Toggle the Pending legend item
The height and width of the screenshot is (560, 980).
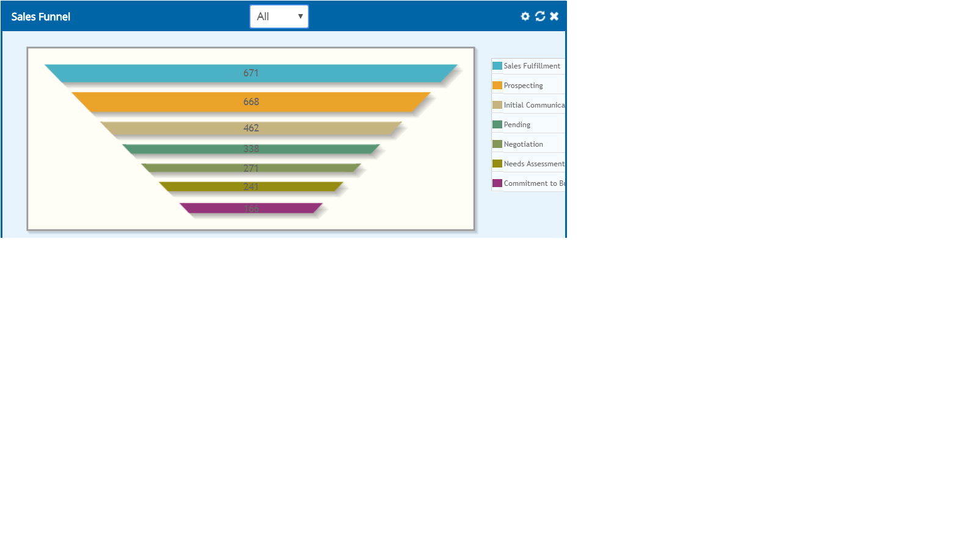[x=516, y=124]
